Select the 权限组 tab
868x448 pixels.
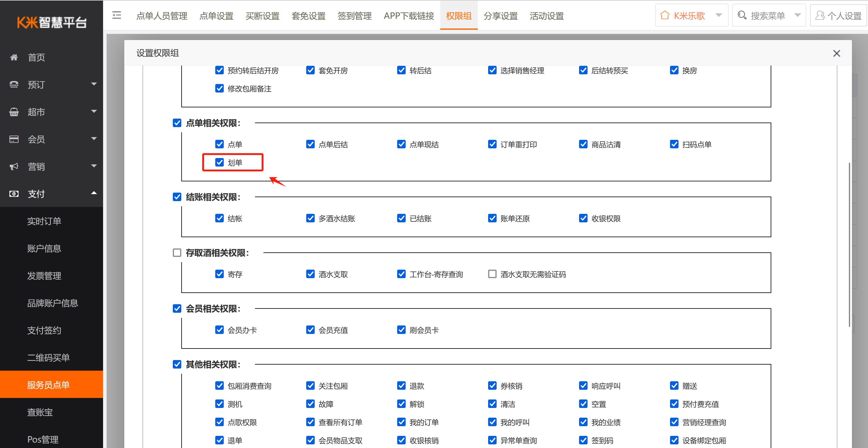click(x=459, y=16)
